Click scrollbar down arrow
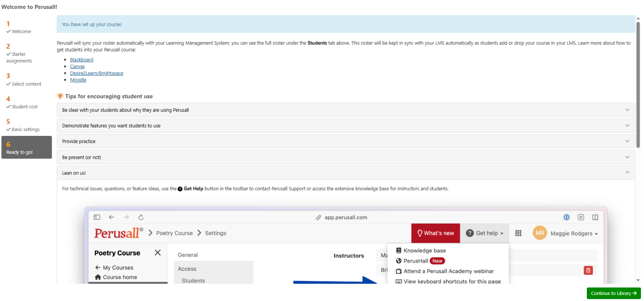 638,281
